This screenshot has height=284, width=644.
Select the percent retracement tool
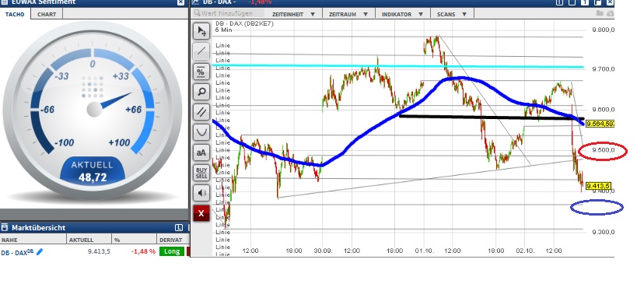click(x=201, y=72)
